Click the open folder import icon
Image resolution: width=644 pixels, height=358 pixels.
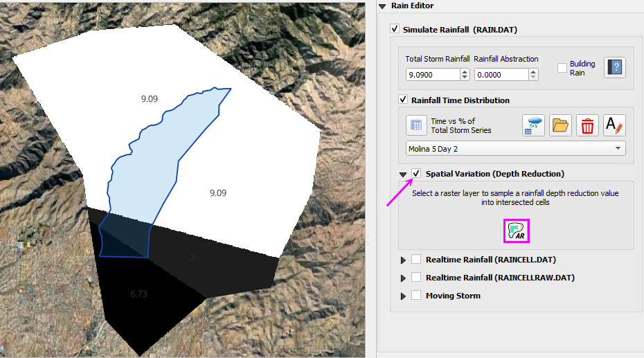tap(560, 125)
